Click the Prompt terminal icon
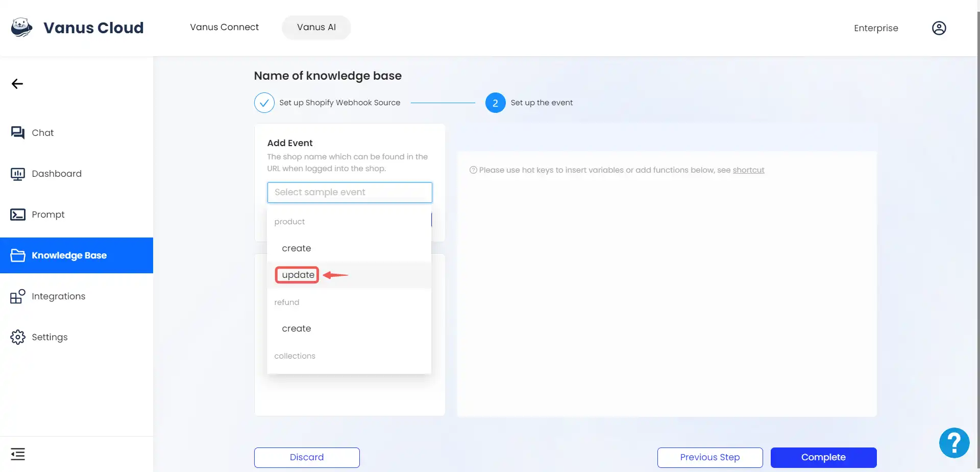Viewport: 980px width, 472px height. pos(18,215)
